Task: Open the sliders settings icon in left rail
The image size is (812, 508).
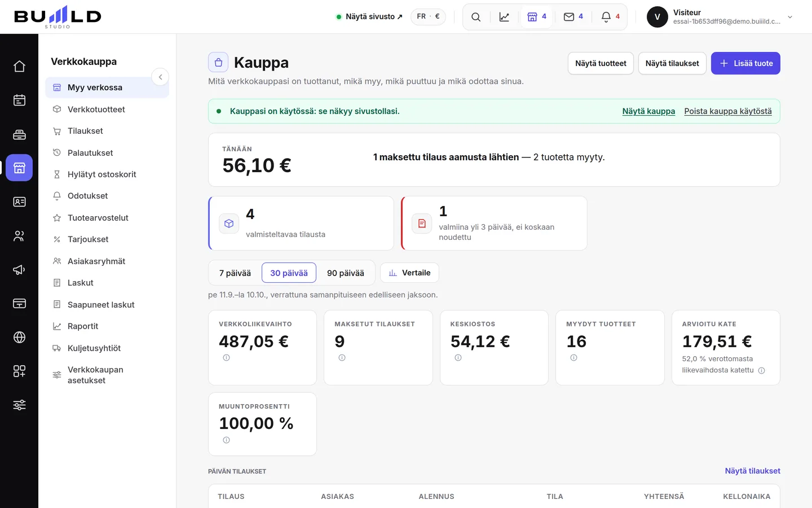Action: point(19,405)
